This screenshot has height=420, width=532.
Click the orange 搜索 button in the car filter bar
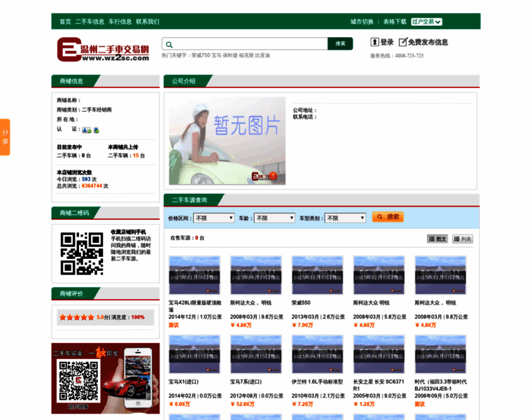(x=388, y=217)
